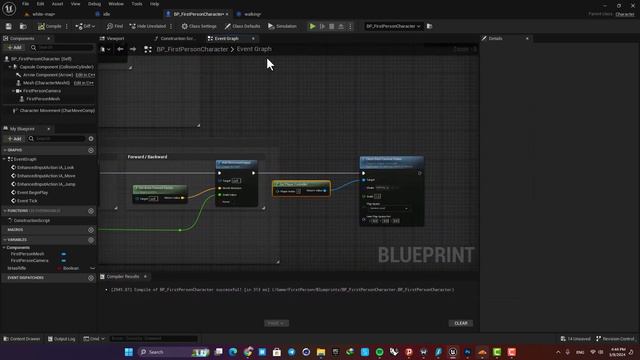The height and width of the screenshot is (360, 640).
Task: Add new function with the FUNCTIONS plus button
Action: (x=91, y=211)
